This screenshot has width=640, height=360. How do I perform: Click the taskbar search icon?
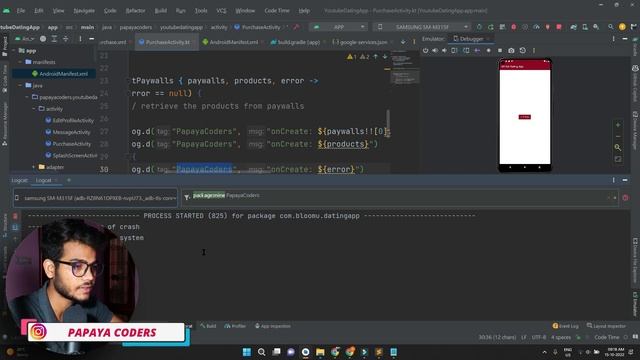point(261,352)
